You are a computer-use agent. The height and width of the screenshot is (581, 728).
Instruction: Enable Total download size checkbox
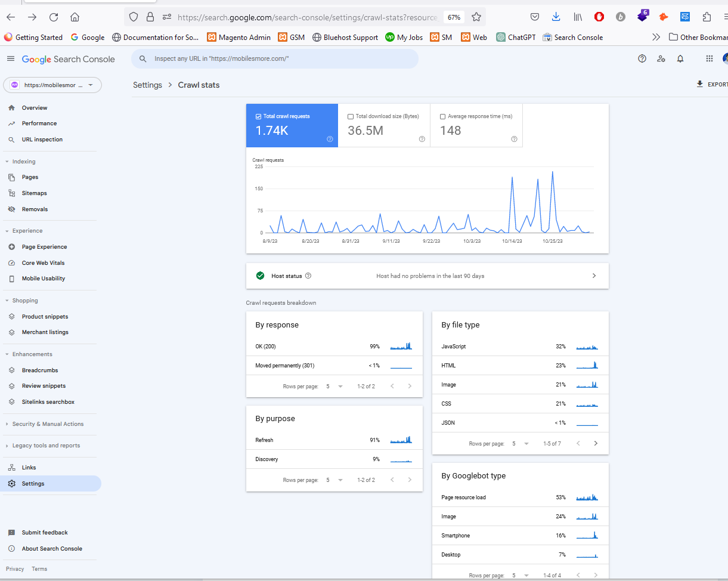point(351,116)
